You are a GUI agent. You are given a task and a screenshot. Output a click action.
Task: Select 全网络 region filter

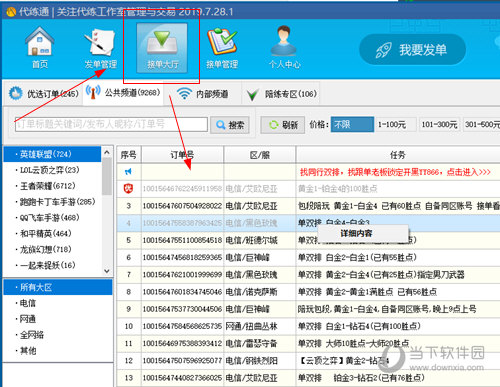[58, 335]
